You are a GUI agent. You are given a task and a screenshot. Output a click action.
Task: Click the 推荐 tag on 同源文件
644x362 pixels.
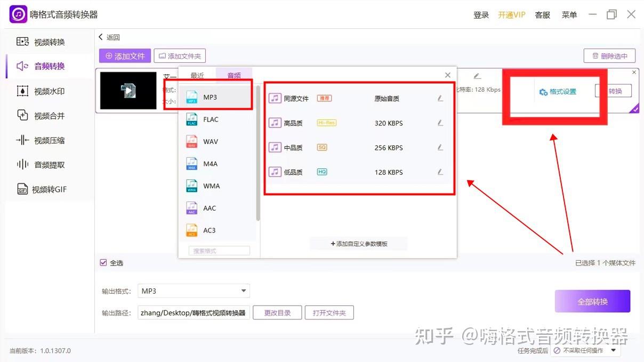325,99
